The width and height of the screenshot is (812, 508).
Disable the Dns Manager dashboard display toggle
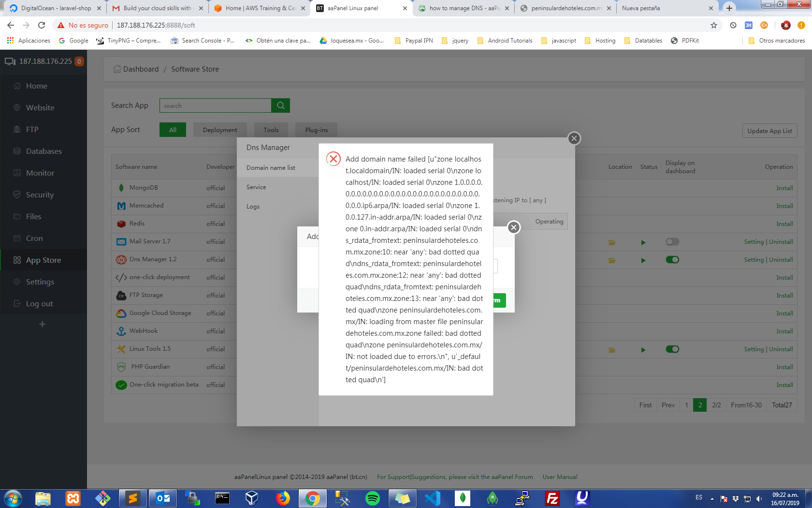[672, 260]
